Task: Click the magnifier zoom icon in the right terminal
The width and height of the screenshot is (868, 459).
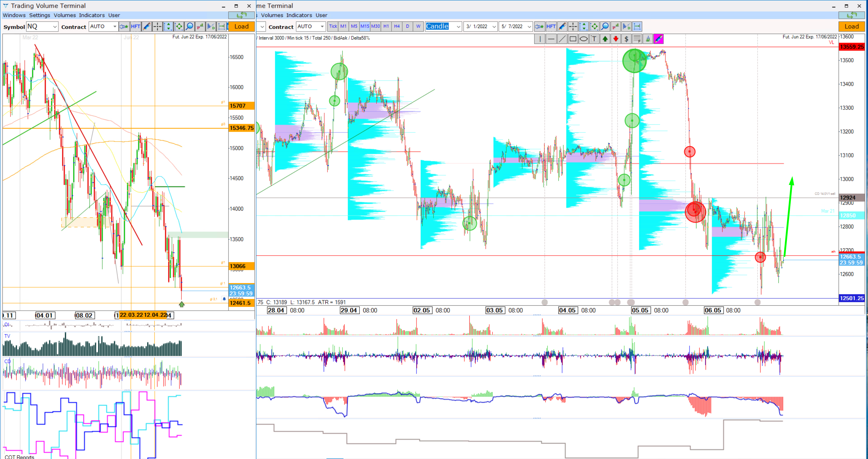Action: point(605,26)
